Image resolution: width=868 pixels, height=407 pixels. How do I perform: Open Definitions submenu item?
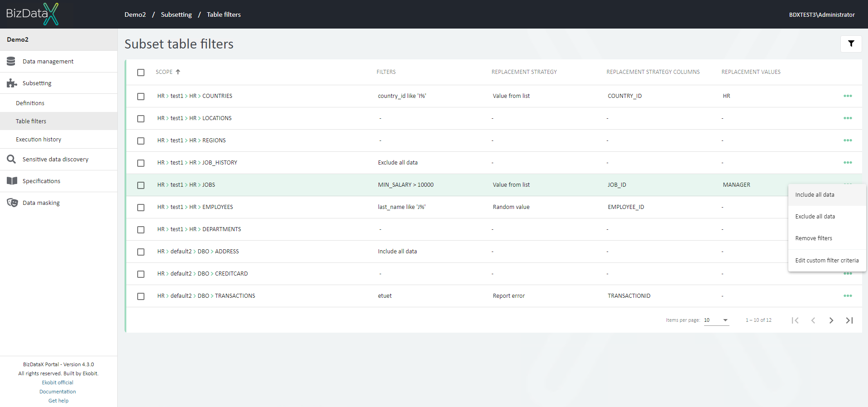58,103
